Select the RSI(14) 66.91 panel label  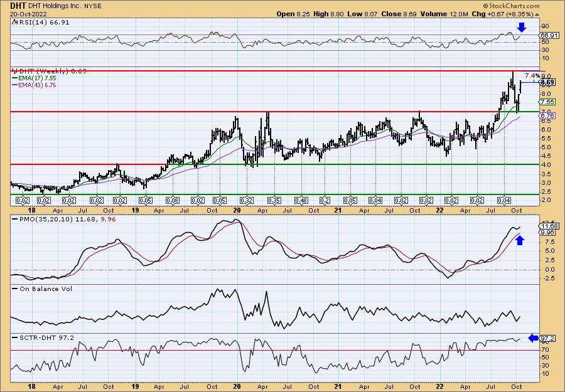pos(43,23)
